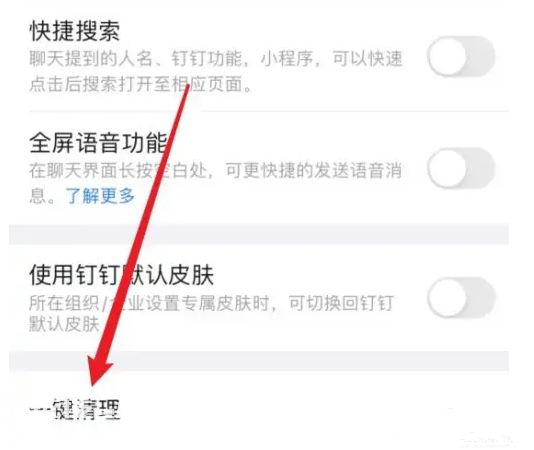Open the 了解更多 link

(x=100, y=196)
